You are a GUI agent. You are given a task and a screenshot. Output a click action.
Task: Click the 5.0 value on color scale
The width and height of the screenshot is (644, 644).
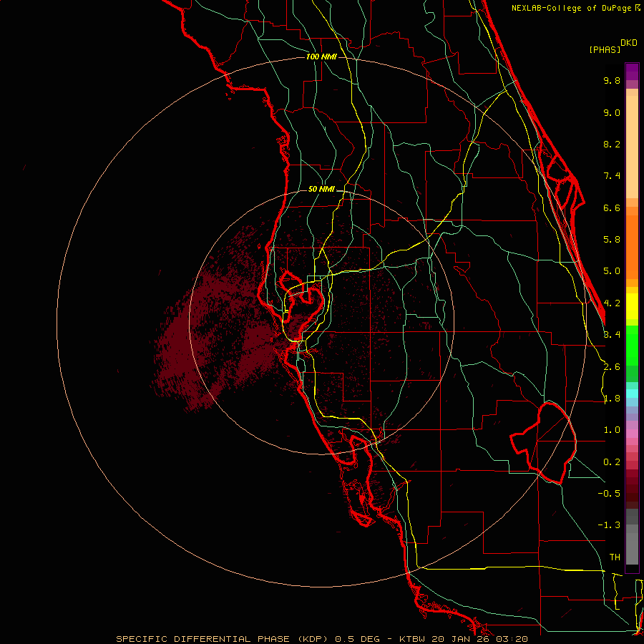(x=612, y=271)
